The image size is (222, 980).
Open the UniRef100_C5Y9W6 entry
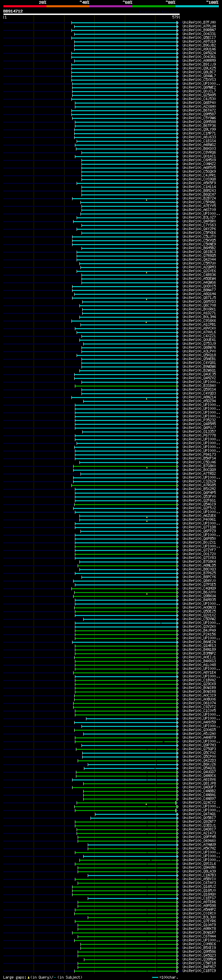[199, 118]
